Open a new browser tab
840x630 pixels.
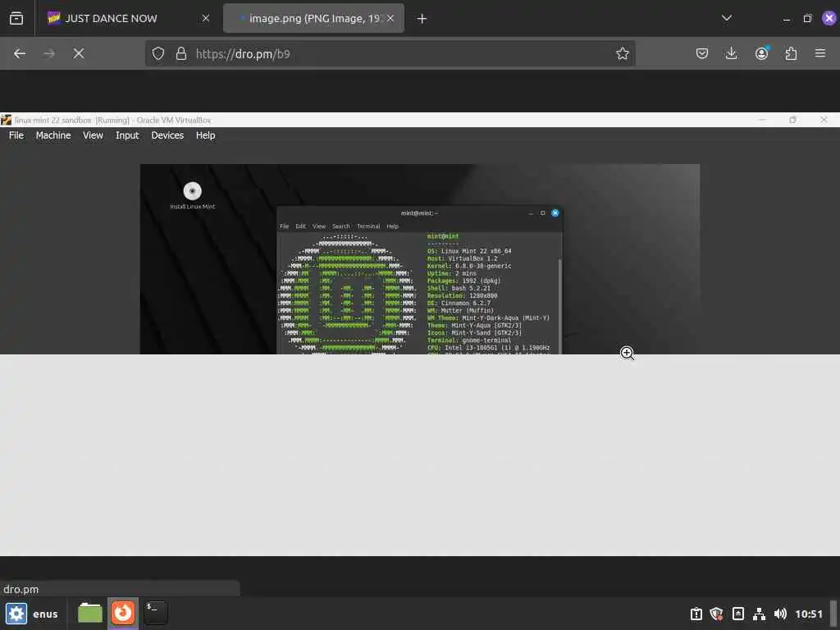pyautogui.click(x=422, y=19)
